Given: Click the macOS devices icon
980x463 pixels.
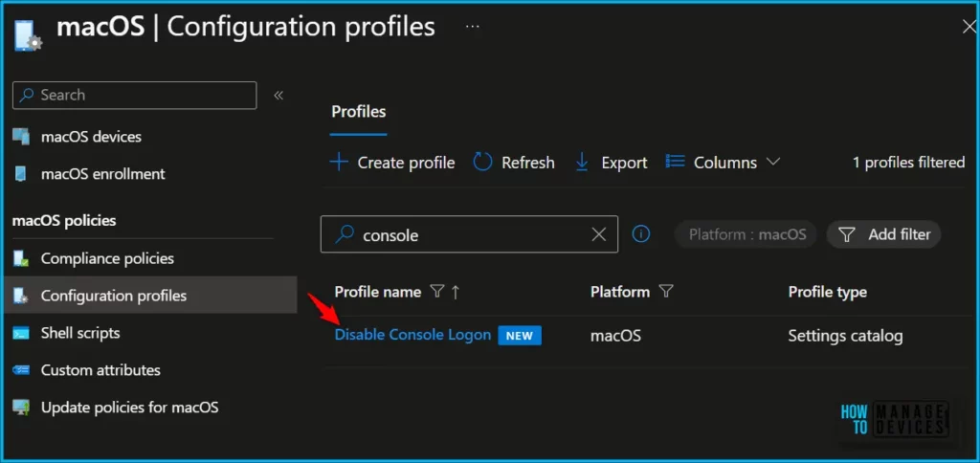Looking at the screenshot, I should 22,137.
